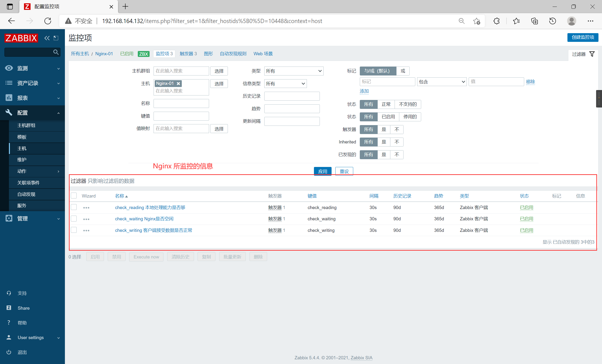Image resolution: width=602 pixels, height=364 pixels.
Task: Click the logout power icon
Action: 9,352
